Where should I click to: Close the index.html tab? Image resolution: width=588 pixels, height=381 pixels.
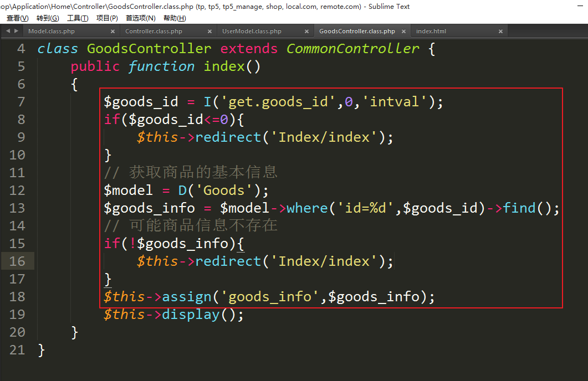pos(500,32)
